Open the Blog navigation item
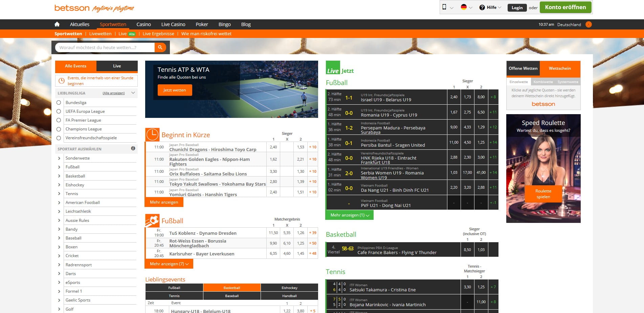The height and width of the screenshot is (313, 644). pos(246,24)
